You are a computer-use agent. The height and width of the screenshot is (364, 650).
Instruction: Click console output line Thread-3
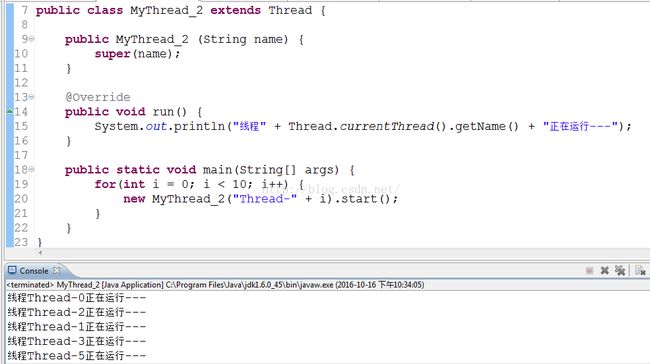pos(77,341)
